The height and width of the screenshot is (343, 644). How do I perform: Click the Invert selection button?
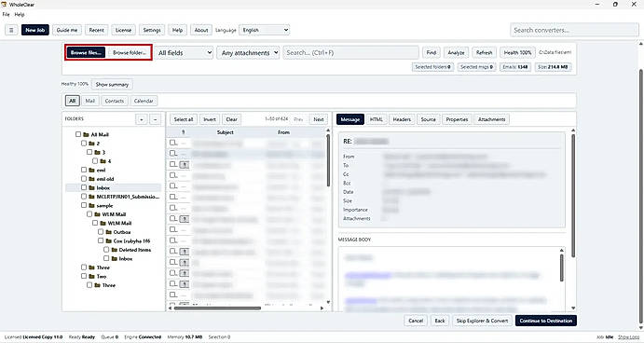(210, 119)
